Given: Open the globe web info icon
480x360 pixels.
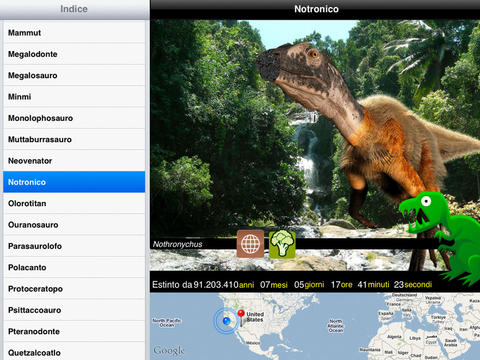Looking at the screenshot, I should coord(250,244).
